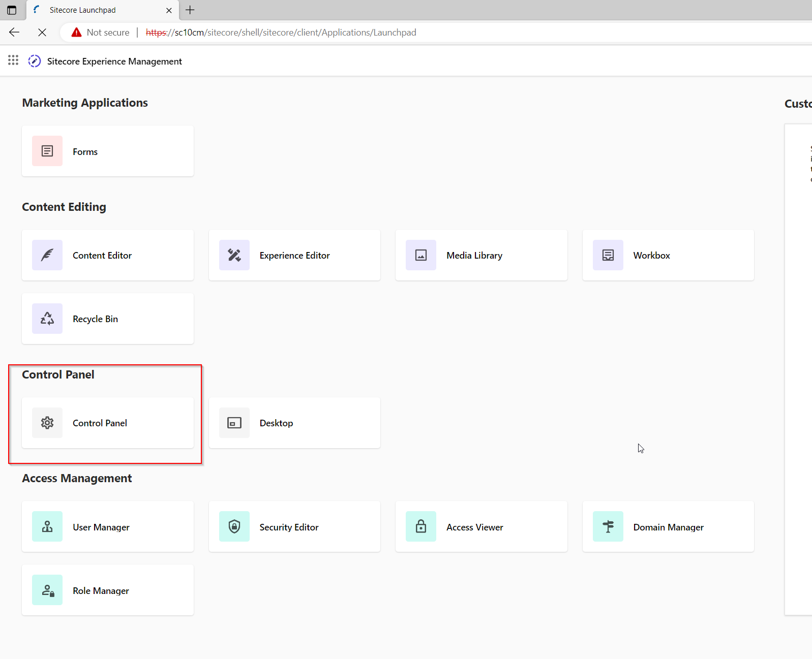Open Access Viewer tile label
The image size is (812, 659).
pos(475,527)
